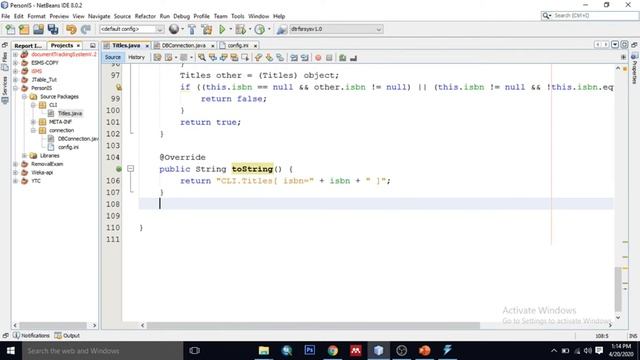Click the Build Project hammer icon

[x=192, y=29]
